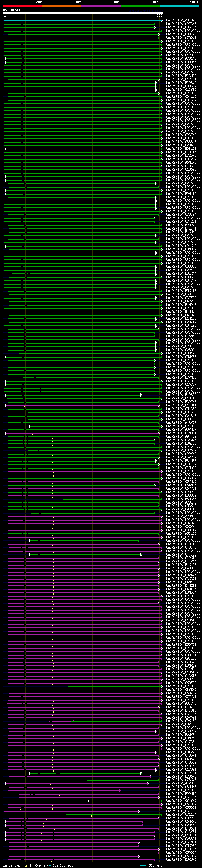
Task: Open hit UniRef100_B4LJM1
Action: click(181, 229)
